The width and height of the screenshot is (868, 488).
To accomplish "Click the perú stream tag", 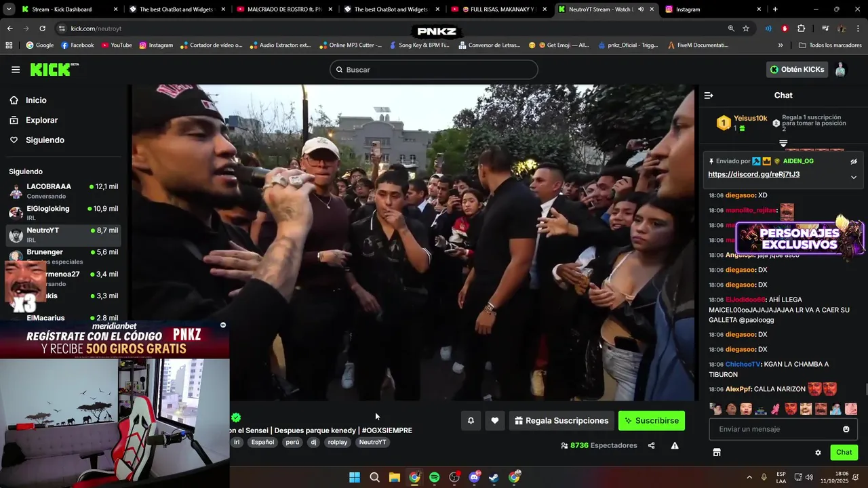I will pyautogui.click(x=292, y=442).
